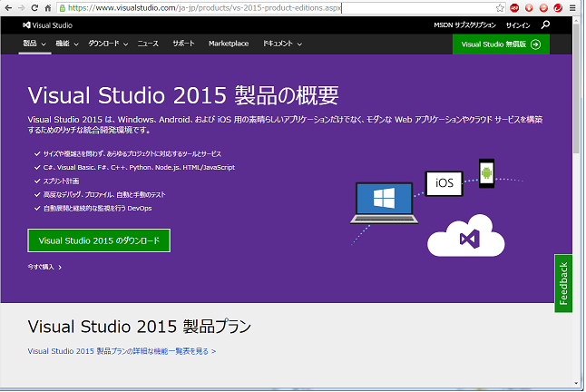Click the DevOps bullet text
586x392 pixels.
[98, 208]
